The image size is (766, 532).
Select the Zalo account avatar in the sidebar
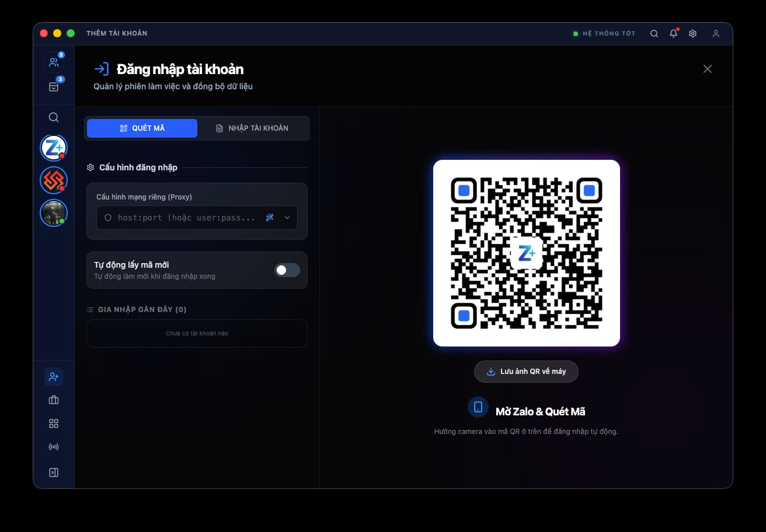[x=53, y=148]
